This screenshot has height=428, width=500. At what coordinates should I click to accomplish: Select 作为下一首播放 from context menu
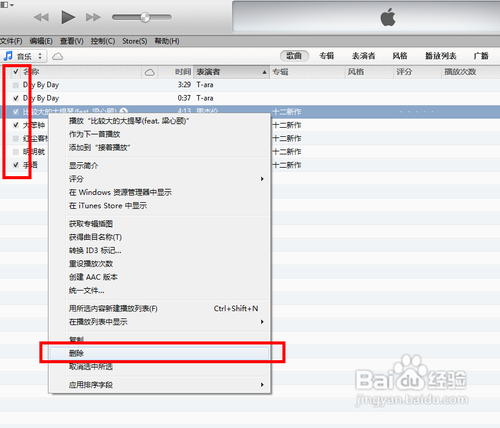[159, 134]
